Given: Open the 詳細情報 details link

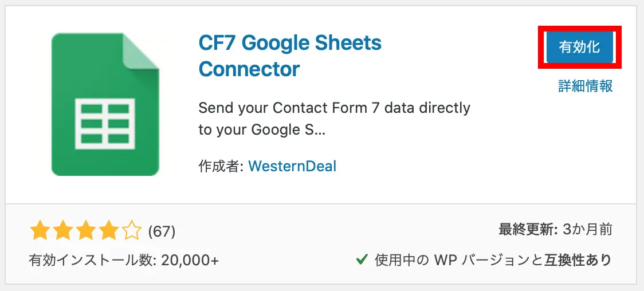Looking at the screenshot, I should (x=585, y=86).
